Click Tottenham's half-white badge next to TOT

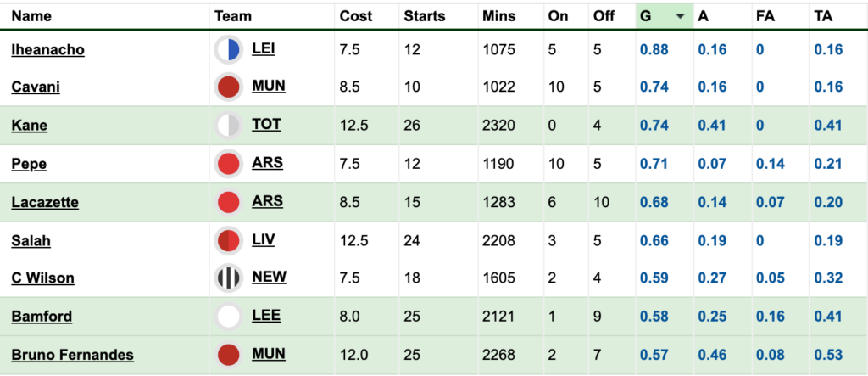click(x=229, y=126)
